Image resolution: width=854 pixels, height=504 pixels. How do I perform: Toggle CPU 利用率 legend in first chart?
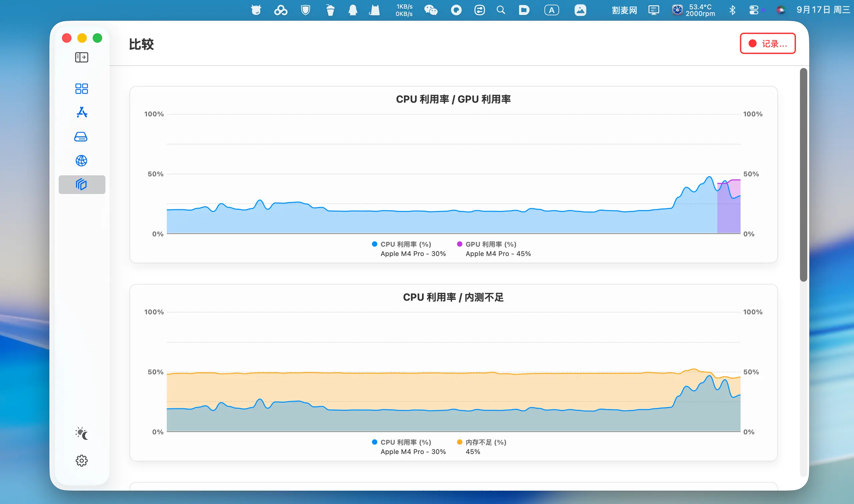405,244
